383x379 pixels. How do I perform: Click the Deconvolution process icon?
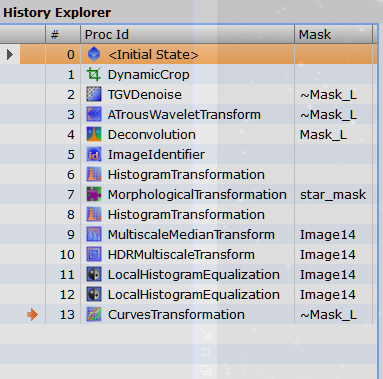(x=94, y=134)
